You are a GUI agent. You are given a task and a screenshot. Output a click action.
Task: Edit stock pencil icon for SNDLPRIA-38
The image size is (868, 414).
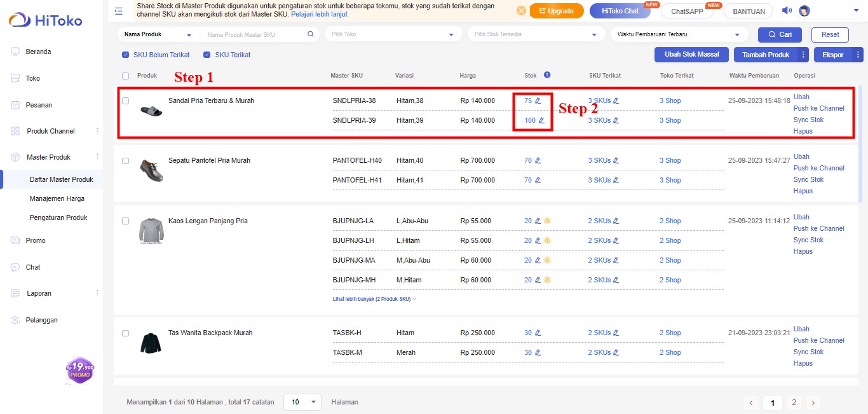point(538,100)
